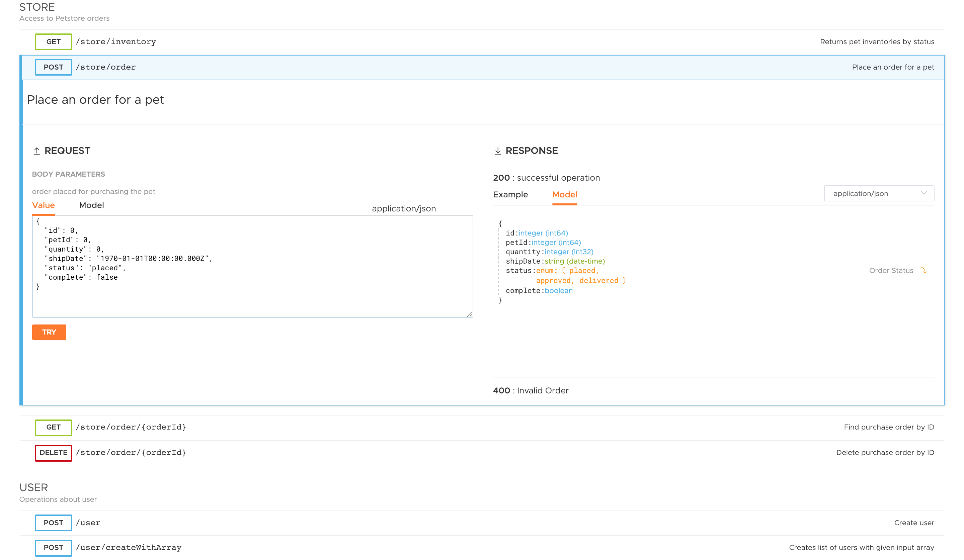Grab the textarea resize handle corner
964x560 pixels.
point(469,314)
